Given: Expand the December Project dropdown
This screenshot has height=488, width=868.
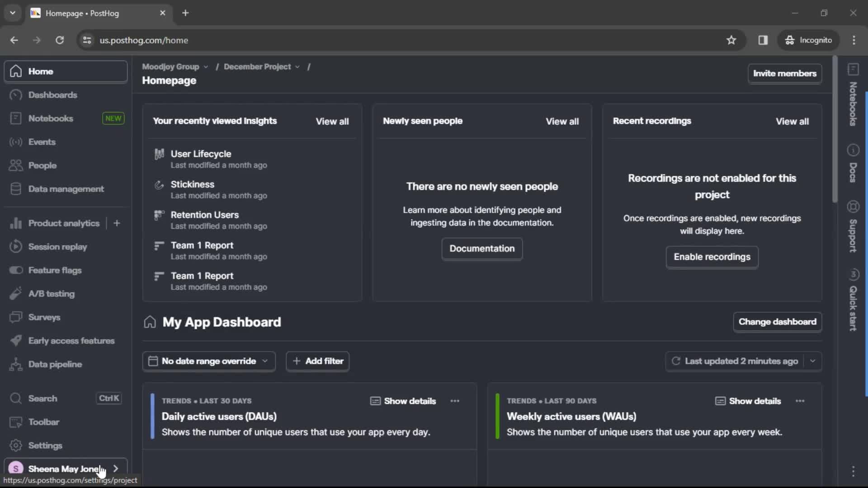Looking at the screenshot, I should click(x=262, y=66).
